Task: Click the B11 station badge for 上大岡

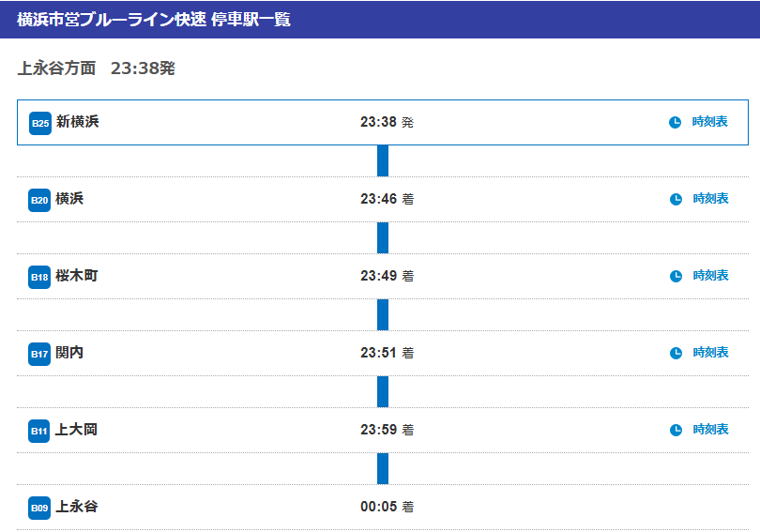Action: click(39, 431)
